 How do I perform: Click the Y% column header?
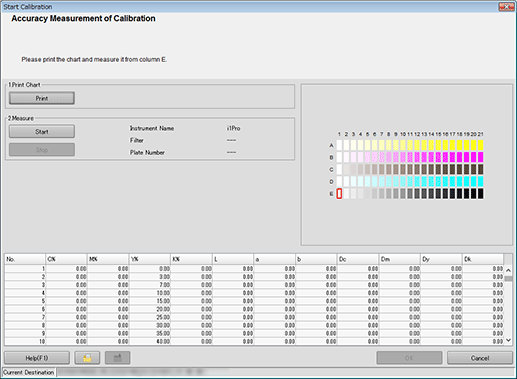[150, 259]
